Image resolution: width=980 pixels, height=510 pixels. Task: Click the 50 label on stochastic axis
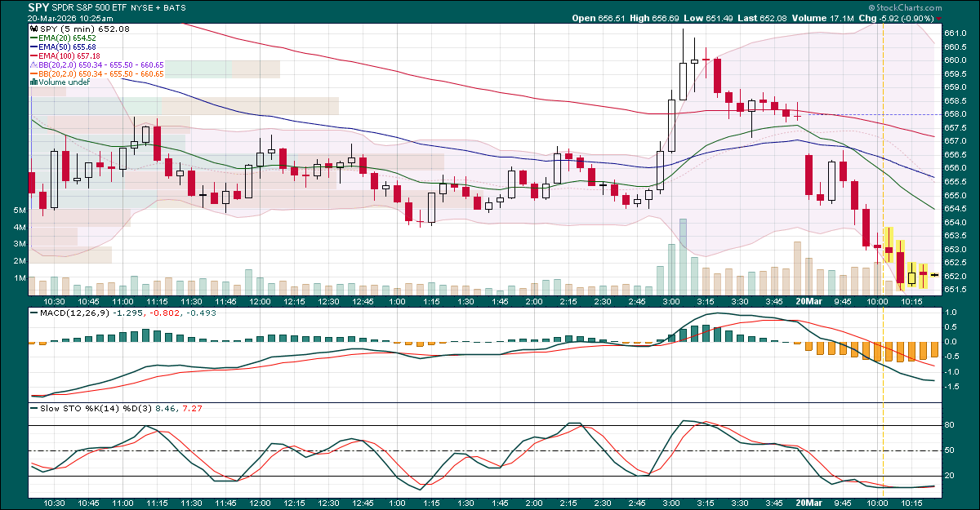click(950, 450)
